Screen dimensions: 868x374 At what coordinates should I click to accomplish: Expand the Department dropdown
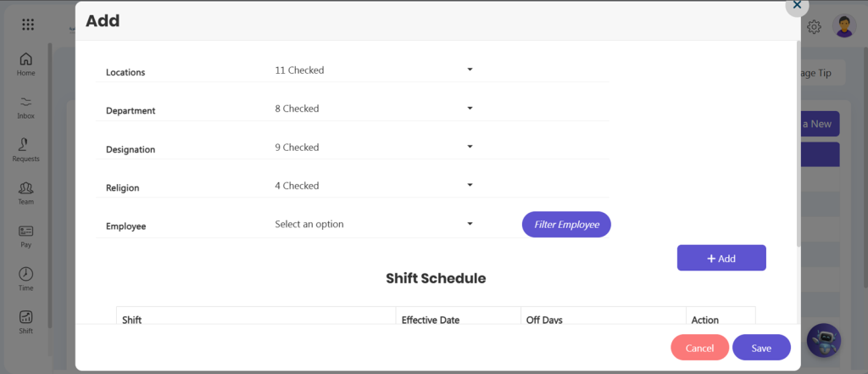pyautogui.click(x=374, y=109)
